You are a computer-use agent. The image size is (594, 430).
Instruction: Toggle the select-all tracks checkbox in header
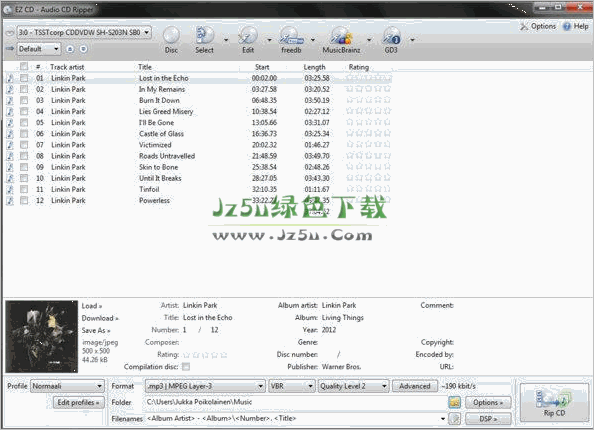(x=24, y=66)
